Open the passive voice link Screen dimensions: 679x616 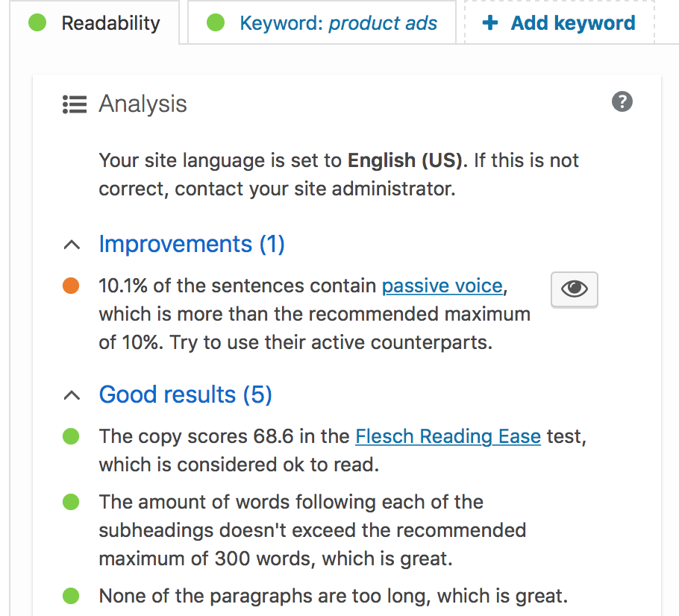tap(442, 286)
